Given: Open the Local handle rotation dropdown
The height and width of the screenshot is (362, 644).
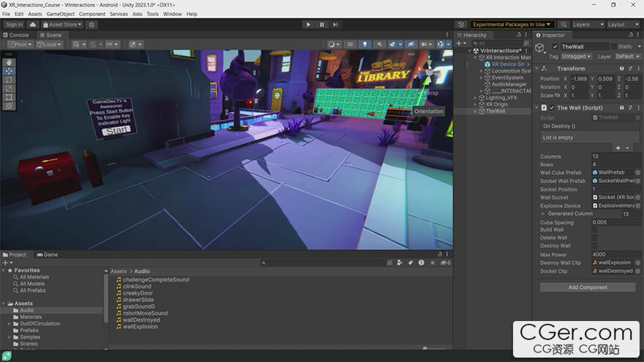Looking at the screenshot, I should (49, 45).
